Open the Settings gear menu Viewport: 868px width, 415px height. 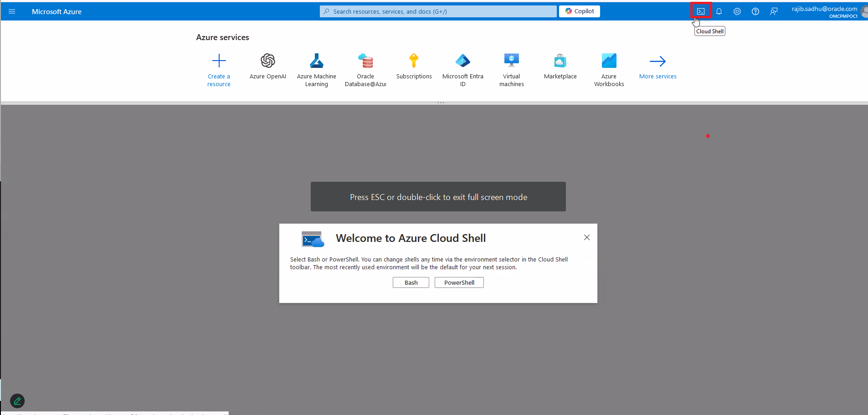click(737, 11)
